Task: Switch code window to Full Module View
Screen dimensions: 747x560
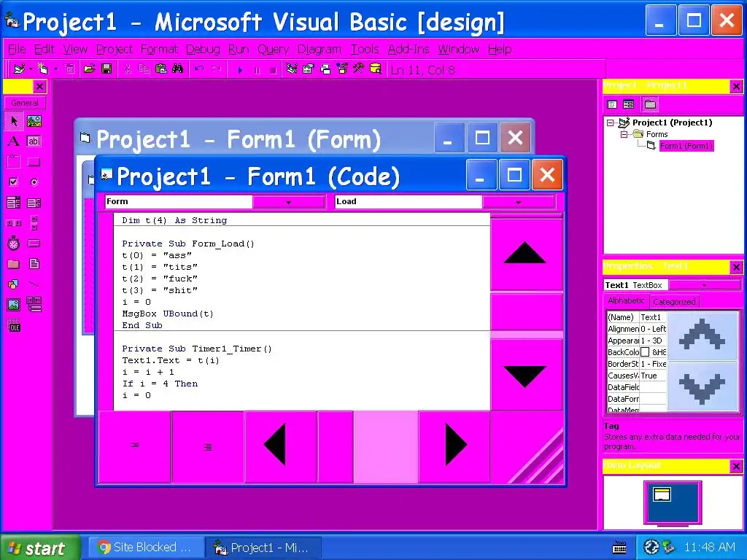Action: pyautogui.click(x=208, y=447)
